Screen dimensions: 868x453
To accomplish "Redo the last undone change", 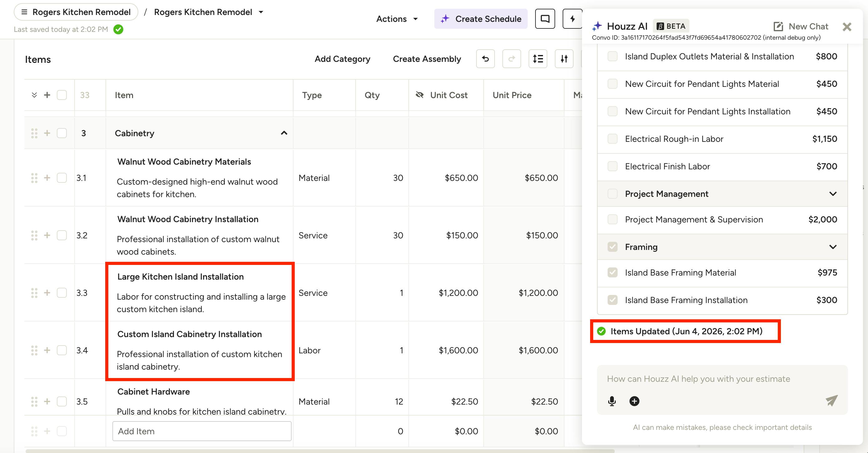I will pyautogui.click(x=511, y=59).
